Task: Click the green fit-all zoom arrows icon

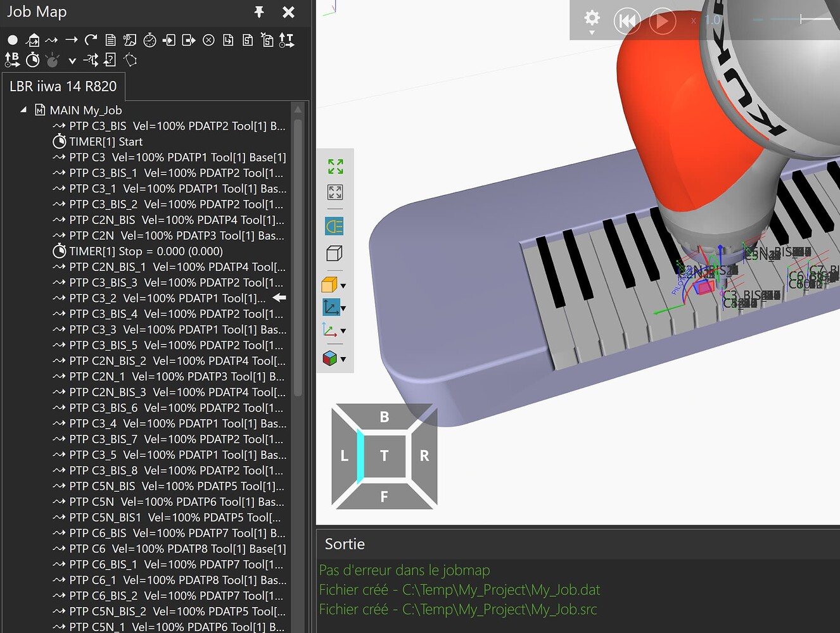Action: (335, 166)
